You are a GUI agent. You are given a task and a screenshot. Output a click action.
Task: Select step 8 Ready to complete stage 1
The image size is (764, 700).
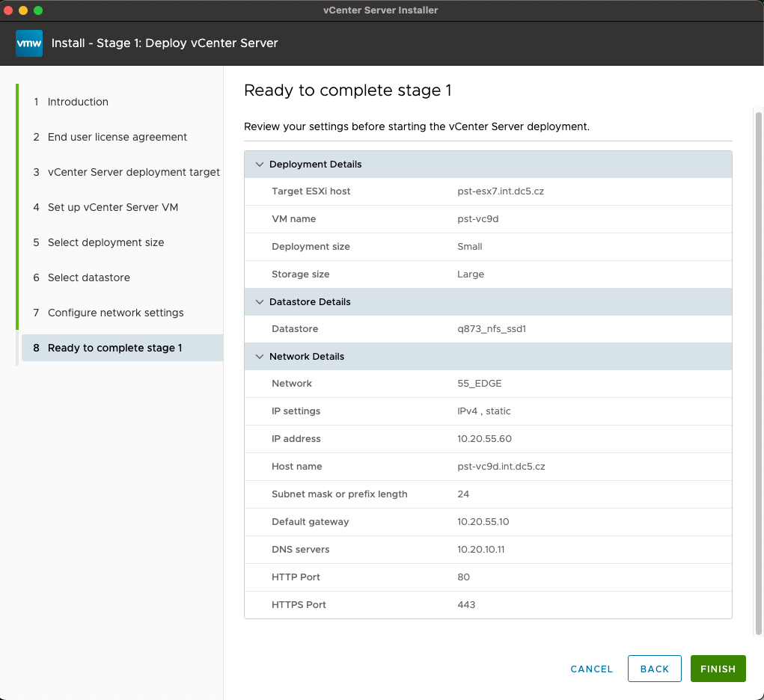pos(122,348)
